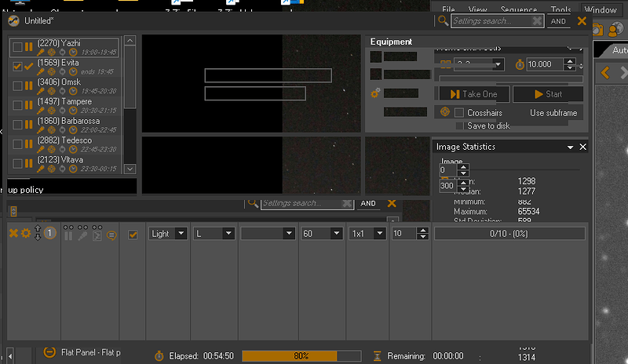Delete event 1 with the orange X icon

coord(13,233)
